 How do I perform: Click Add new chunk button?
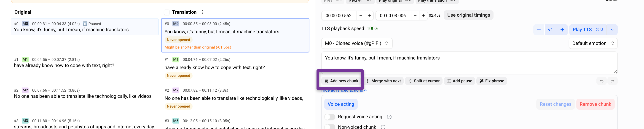click(341, 81)
